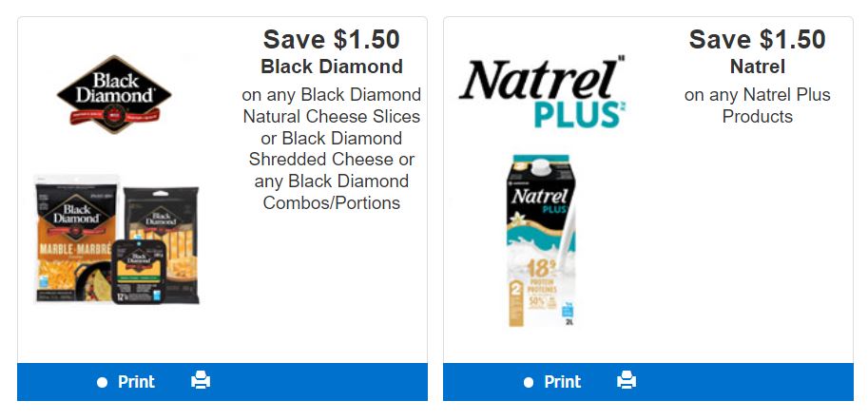Click Save $1.50 heading on Black Diamond coupon
This screenshot has width=868, height=420.
(x=331, y=39)
